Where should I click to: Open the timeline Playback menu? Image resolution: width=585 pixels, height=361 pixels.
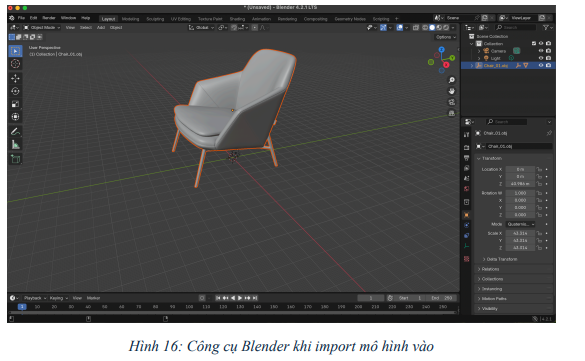point(35,298)
